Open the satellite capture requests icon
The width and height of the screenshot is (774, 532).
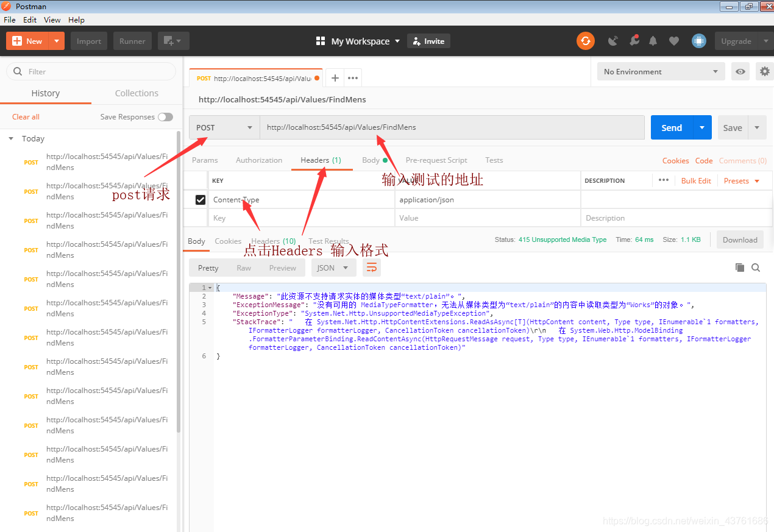[613, 41]
